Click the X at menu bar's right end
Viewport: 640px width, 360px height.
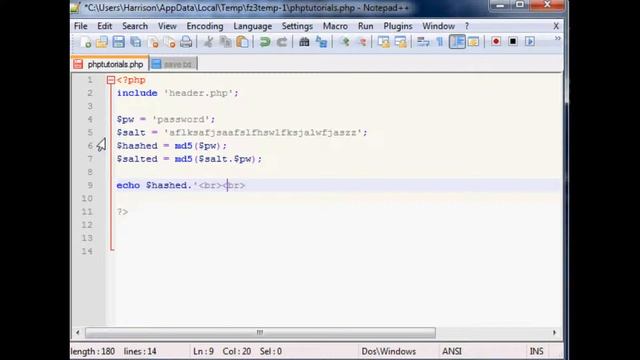pos(556,26)
